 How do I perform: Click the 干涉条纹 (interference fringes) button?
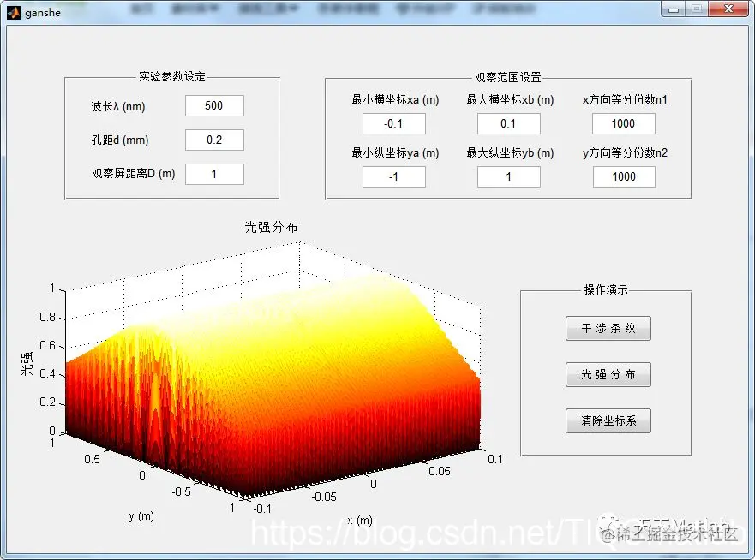click(x=608, y=328)
